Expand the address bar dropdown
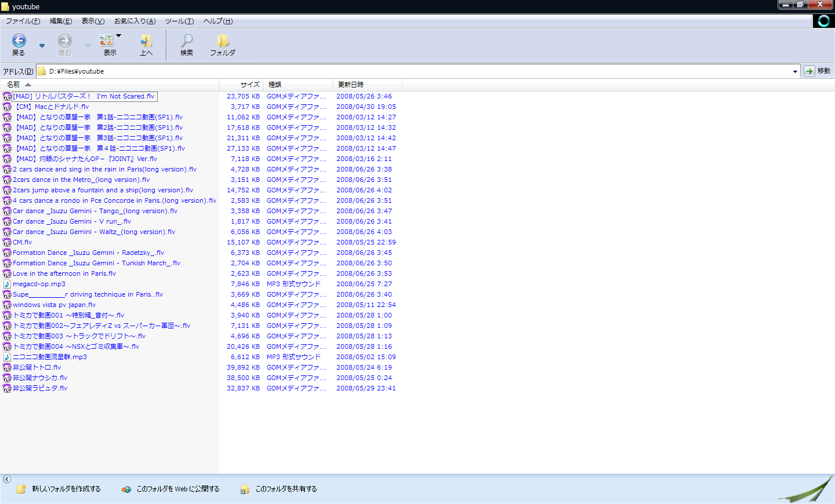This screenshot has width=835, height=504. tap(795, 71)
